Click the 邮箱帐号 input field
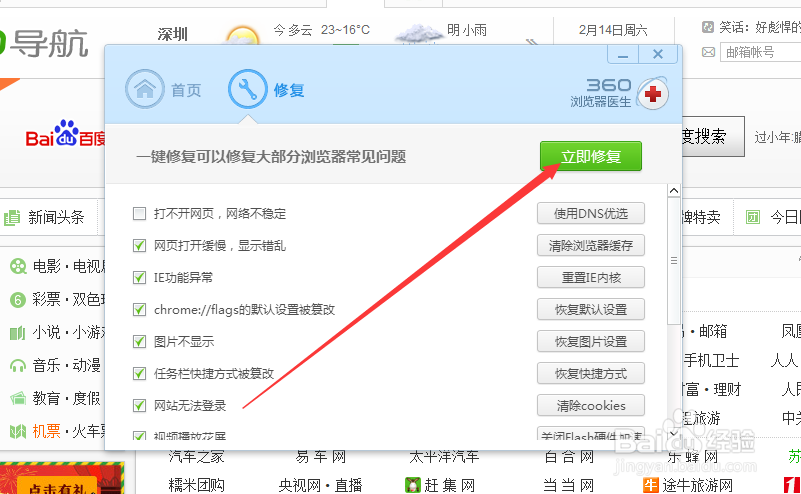The image size is (801, 494). tap(761, 52)
